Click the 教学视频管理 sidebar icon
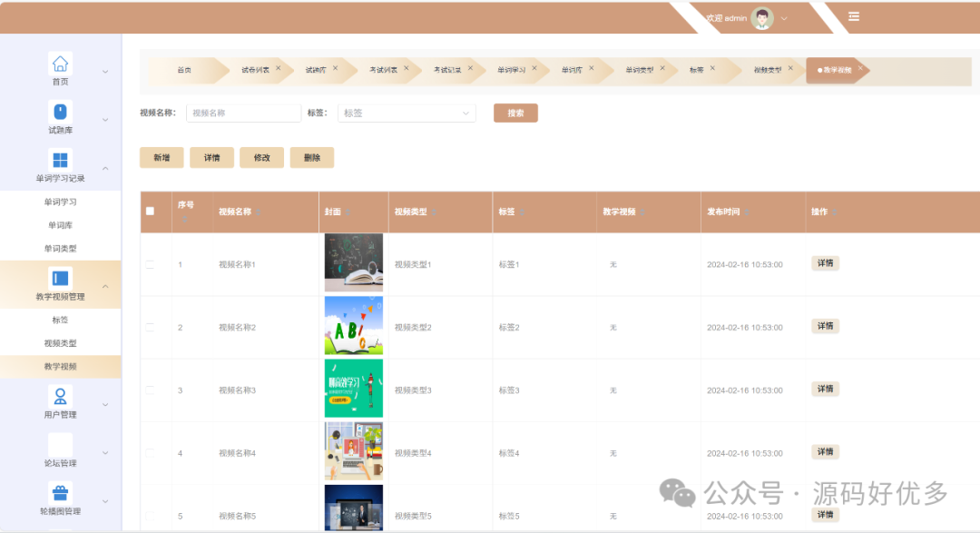Image resolution: width=980 pixels, height=533 pixels. 60,279
